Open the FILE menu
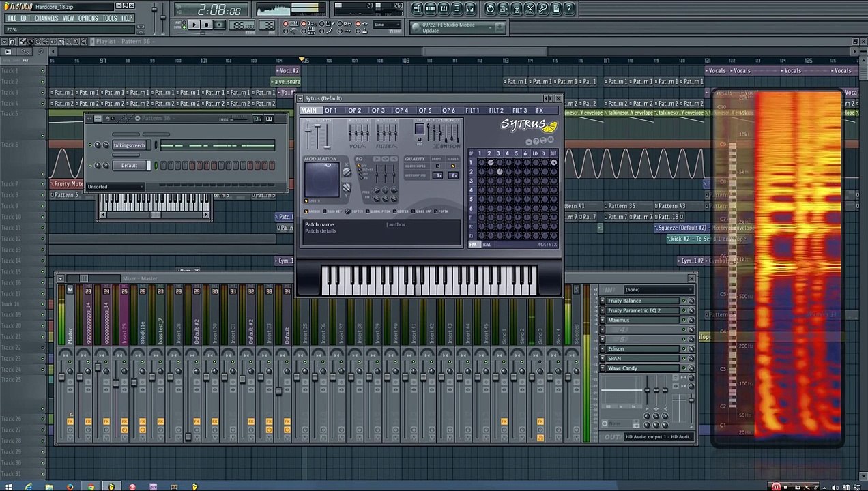The height and width of the screenshot is (491, 868). [12, 18]
